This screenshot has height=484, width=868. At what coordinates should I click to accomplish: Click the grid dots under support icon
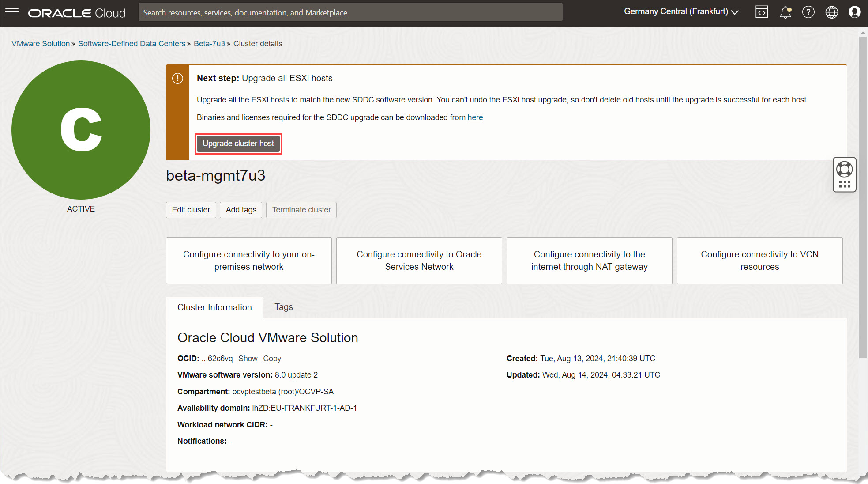[844, 184]
